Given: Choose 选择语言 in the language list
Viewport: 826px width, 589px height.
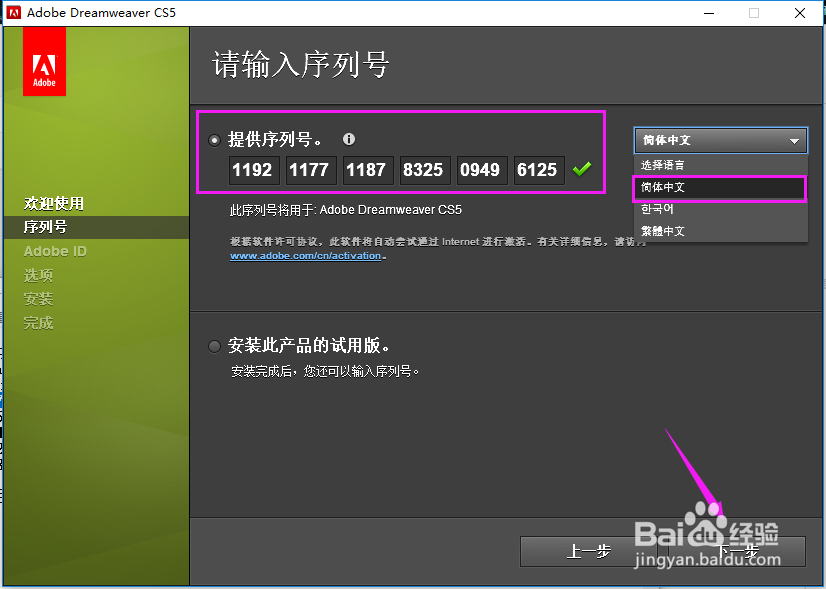Looking at the screenshot, I should tap(721, 165).
